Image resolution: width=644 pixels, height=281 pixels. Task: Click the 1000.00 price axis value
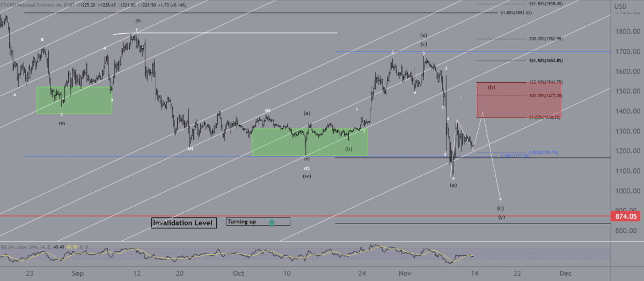[x=628, y=191]
